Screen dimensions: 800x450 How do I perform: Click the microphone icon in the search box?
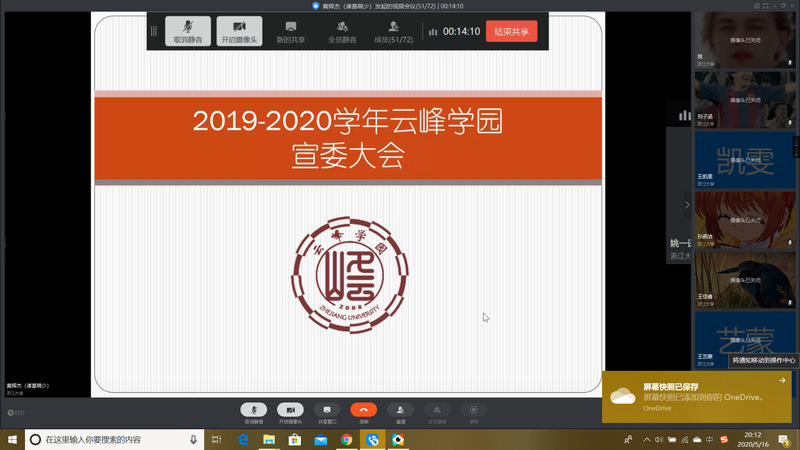coord(193,439)
